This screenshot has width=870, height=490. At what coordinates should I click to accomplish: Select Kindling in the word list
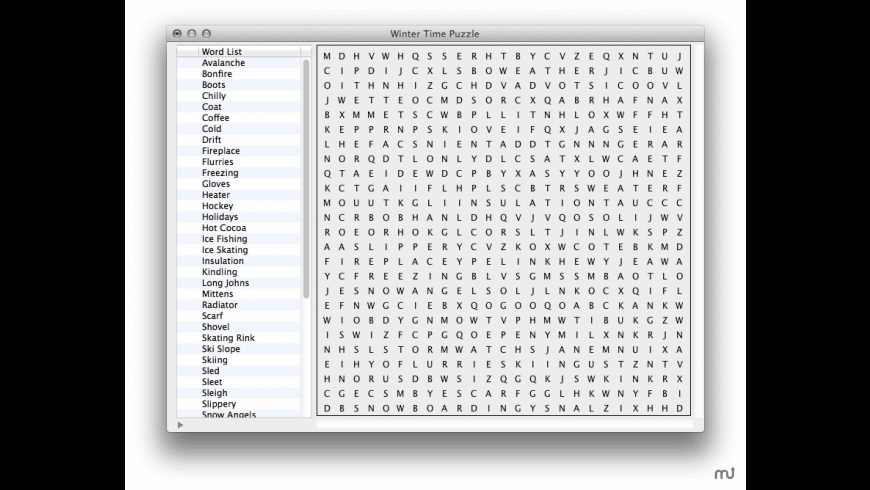click(239, 272)
